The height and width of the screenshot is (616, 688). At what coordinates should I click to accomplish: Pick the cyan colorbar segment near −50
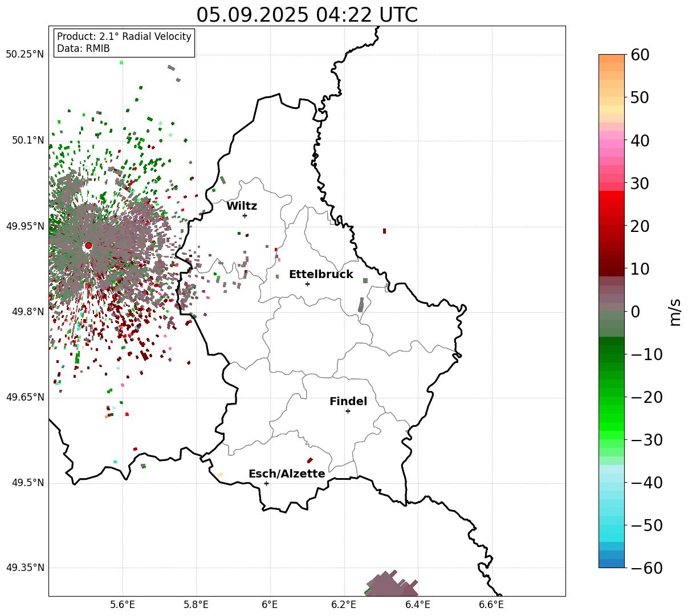[x=612, y=525]
